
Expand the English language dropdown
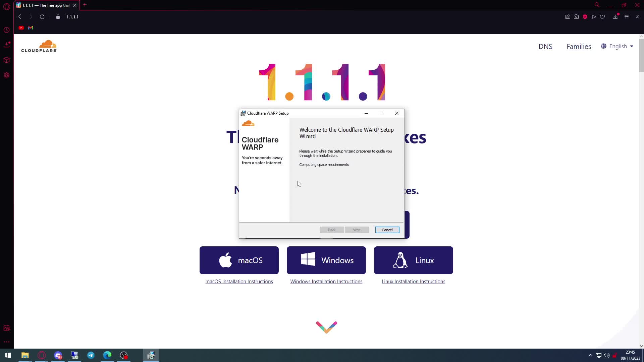tap(618, 46)
